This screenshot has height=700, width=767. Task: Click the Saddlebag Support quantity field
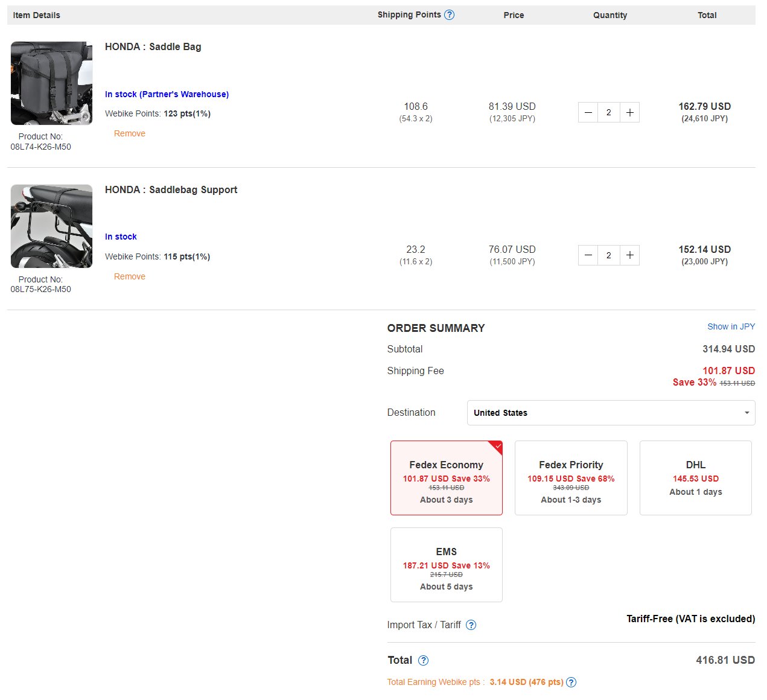click(x=609, y=255)
